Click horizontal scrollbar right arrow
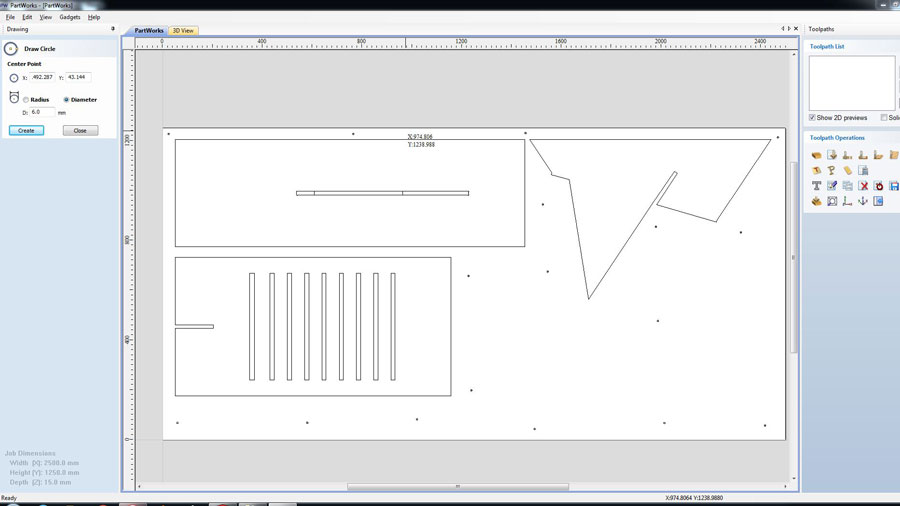Viewport: 900px width, 506px height. pos(785,486)
